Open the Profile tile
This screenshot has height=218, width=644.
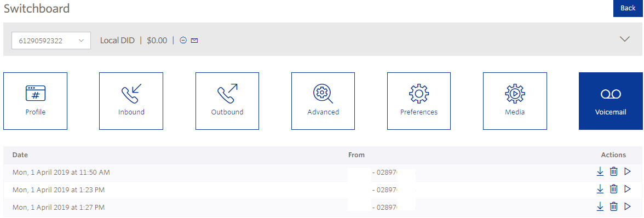[35, 101]
